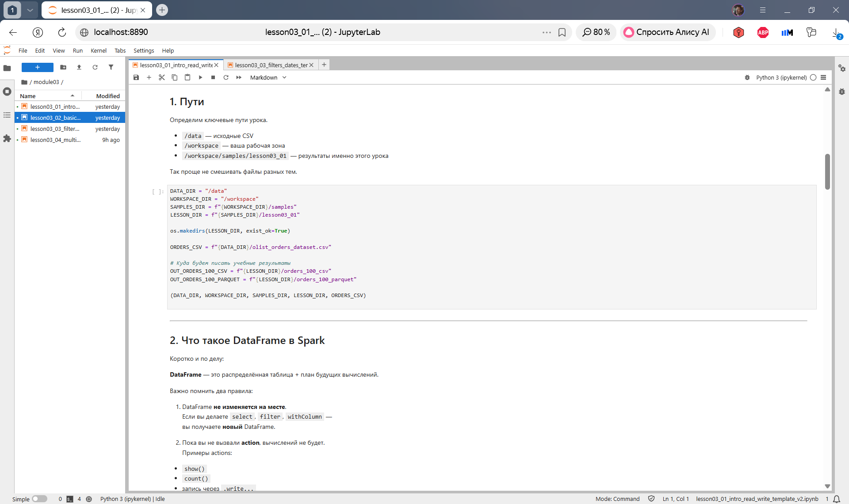Go to root folder via folder icon
This screenshot has width=849, height=504.
pos(24,82)
